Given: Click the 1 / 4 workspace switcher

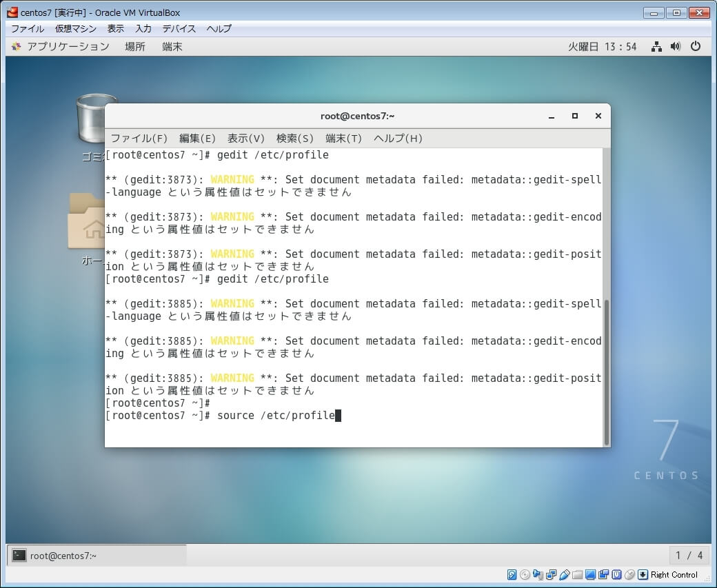Looking at the screenshot, I should (689, 556).
